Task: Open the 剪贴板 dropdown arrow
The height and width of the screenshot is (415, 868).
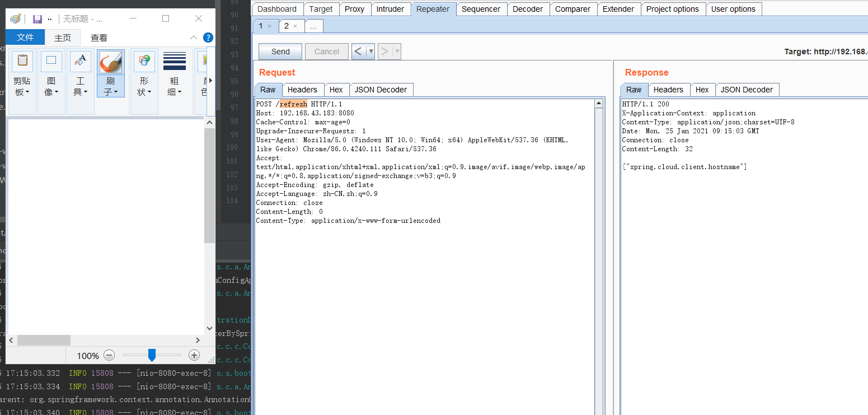Action: point(27,92)
